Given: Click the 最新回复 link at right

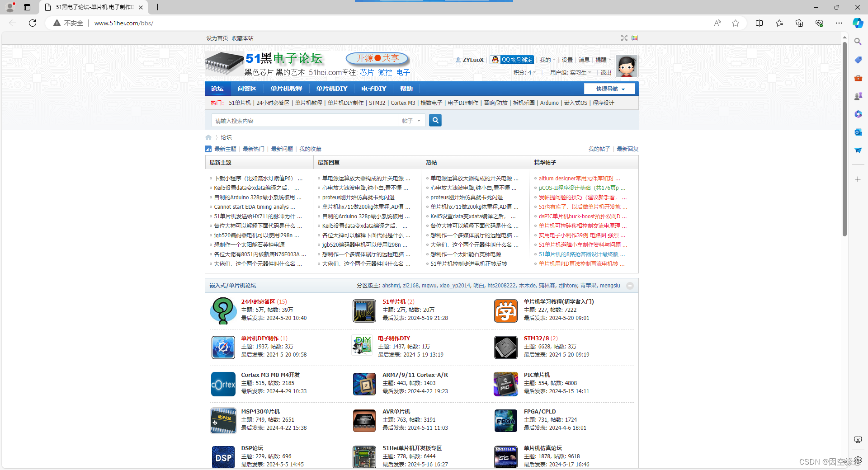Looking at the screenshot, I should [x=627, y=149].
